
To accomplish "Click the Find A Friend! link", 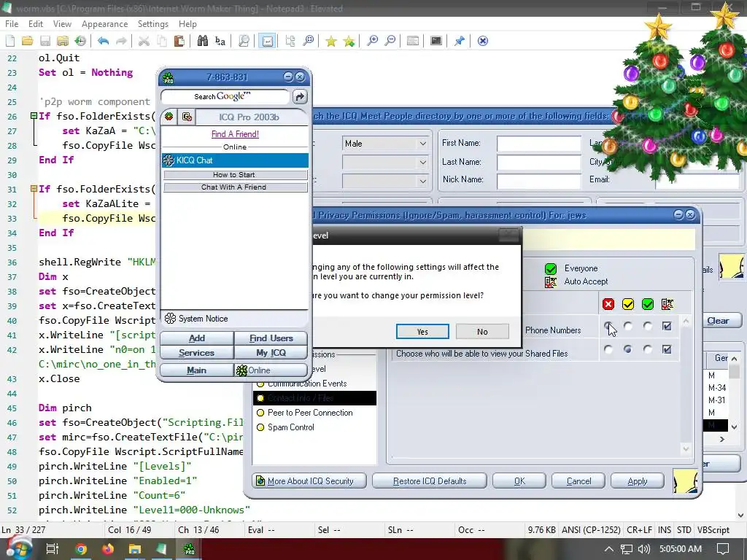I will point(235,134).
